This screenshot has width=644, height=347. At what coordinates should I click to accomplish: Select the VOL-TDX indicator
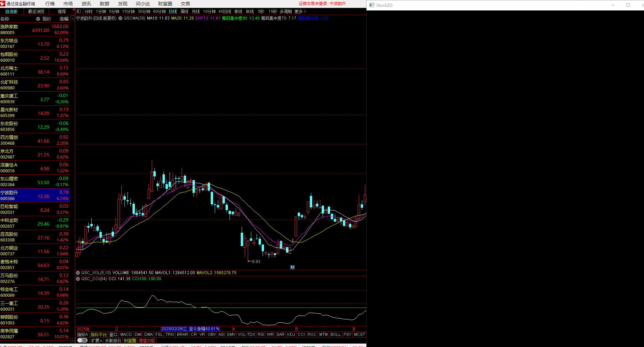pos(246,335)
